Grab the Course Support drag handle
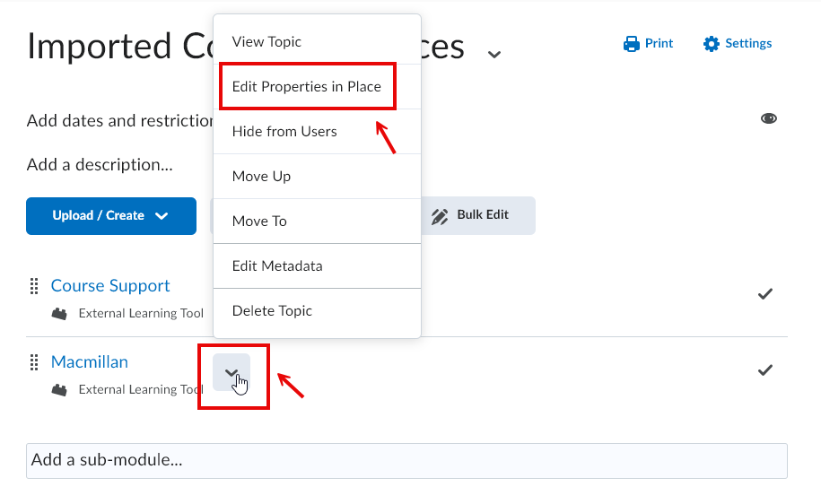The width and height of the screenshot is (821, 504). pos(34,286)
